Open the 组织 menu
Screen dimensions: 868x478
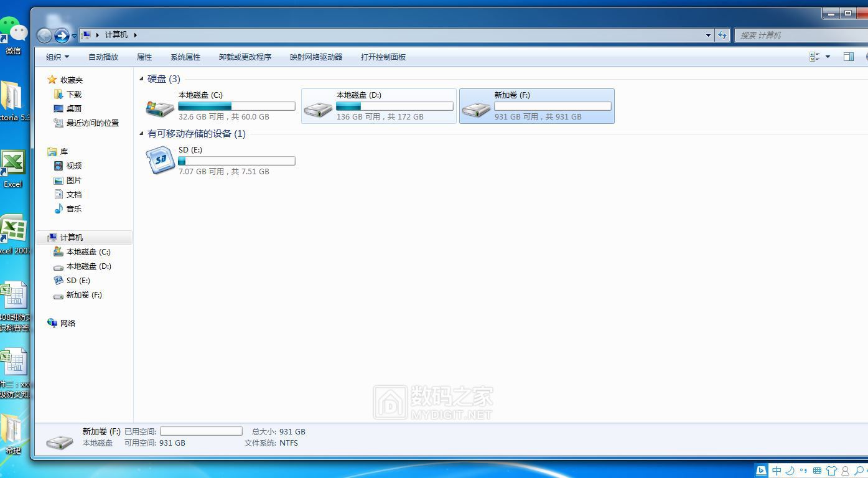(x=57, y=57)
